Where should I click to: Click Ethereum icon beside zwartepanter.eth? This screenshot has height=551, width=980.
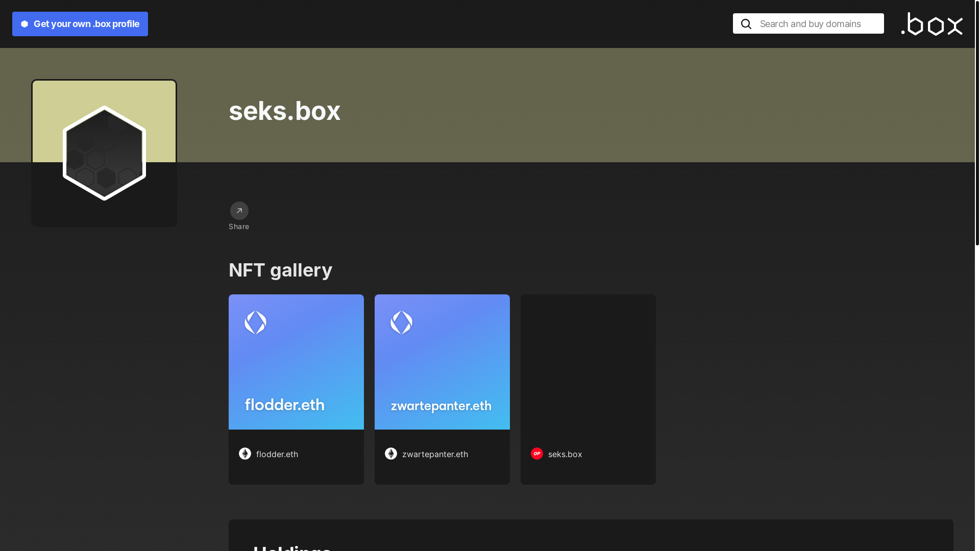[391, 454]
